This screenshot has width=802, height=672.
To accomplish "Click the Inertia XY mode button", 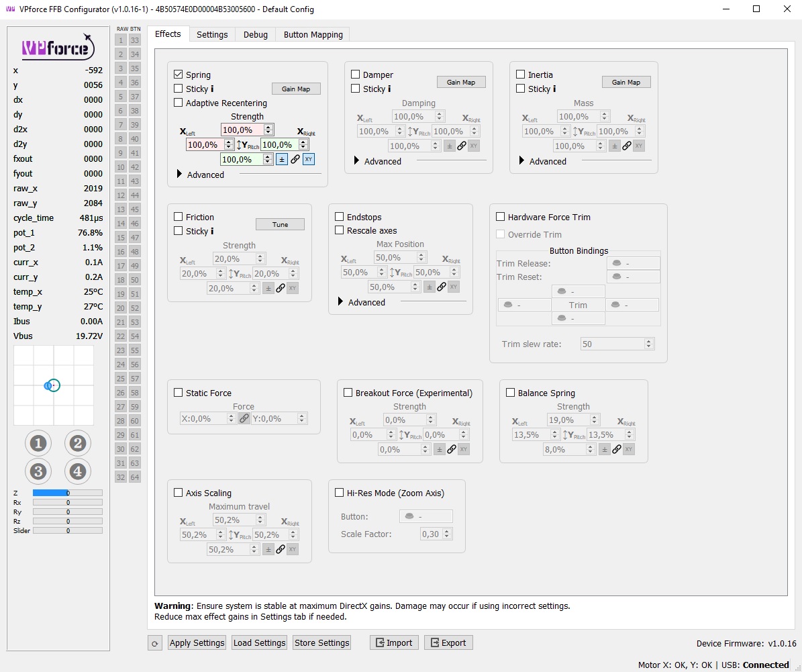I will (x=639, y=146).
